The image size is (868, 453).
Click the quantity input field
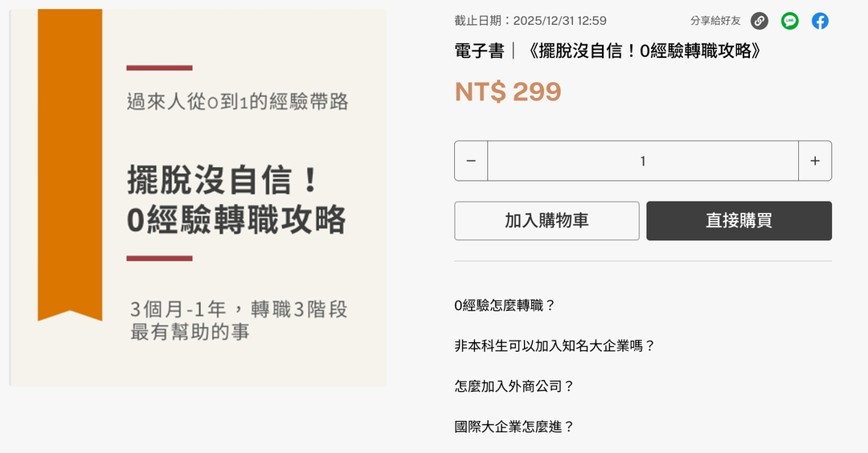(642, 161)
